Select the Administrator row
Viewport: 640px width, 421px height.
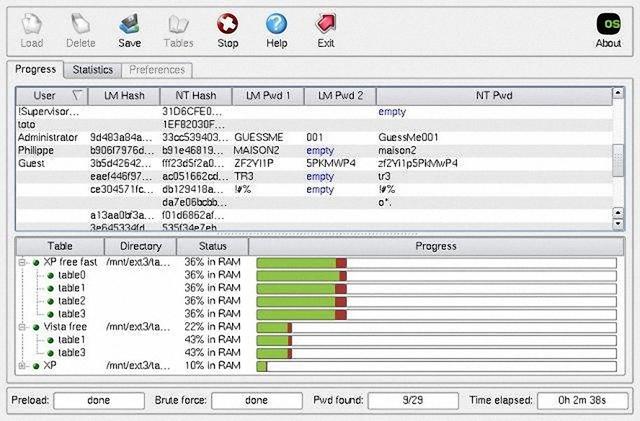(x=314, y=137)
